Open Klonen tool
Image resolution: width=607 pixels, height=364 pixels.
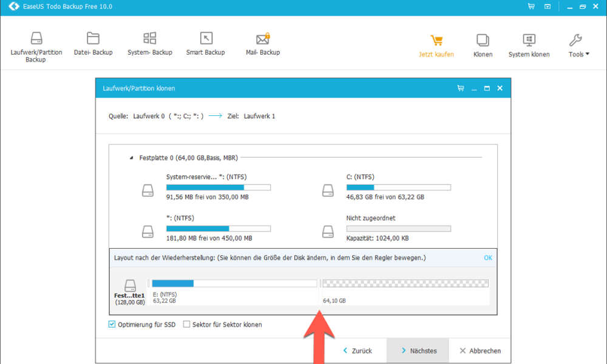pyautogui.click(x=483, y=45)
